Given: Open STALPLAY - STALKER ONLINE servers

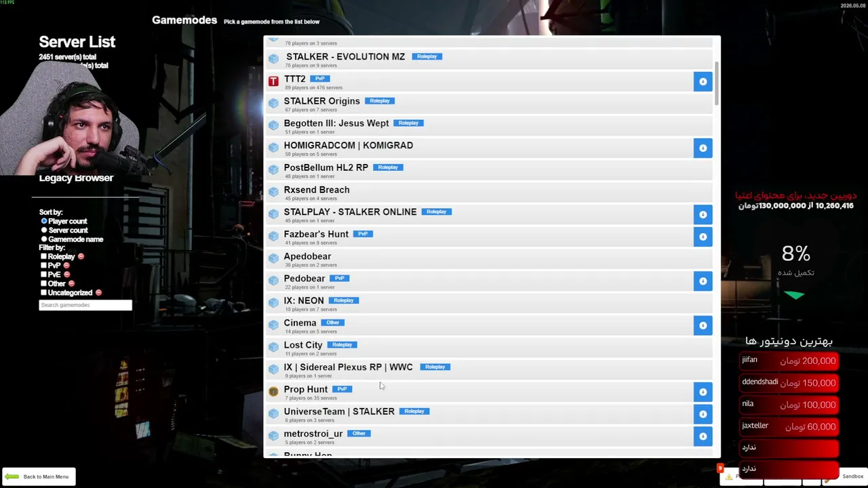Looking at the screenshot, I should tap(479, 214).
